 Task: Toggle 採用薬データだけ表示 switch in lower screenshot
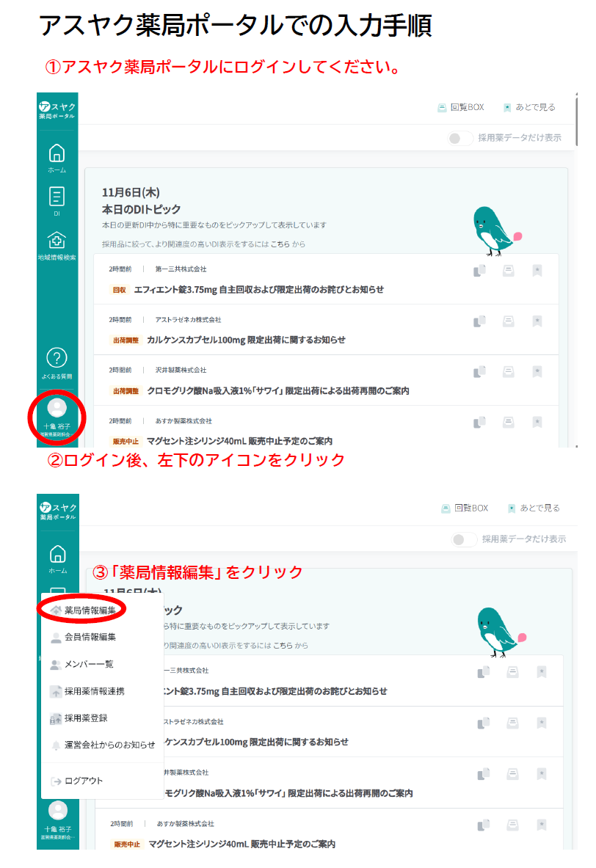pos(464,539)
